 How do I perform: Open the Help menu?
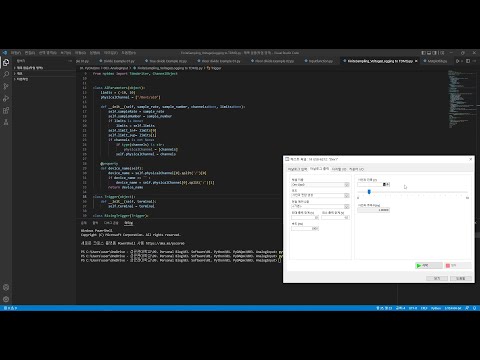coord(128,53)
